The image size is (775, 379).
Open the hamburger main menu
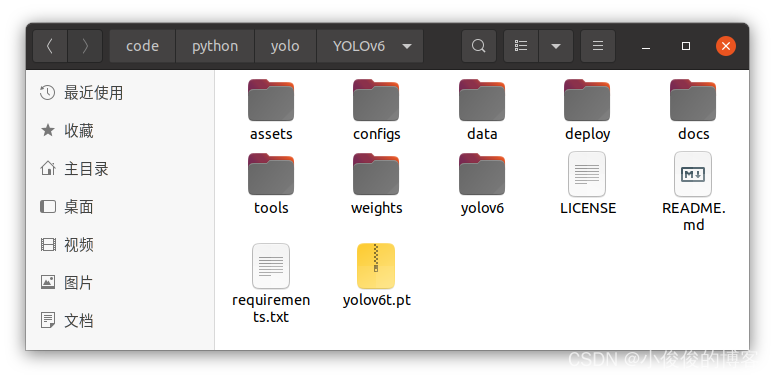598,46
